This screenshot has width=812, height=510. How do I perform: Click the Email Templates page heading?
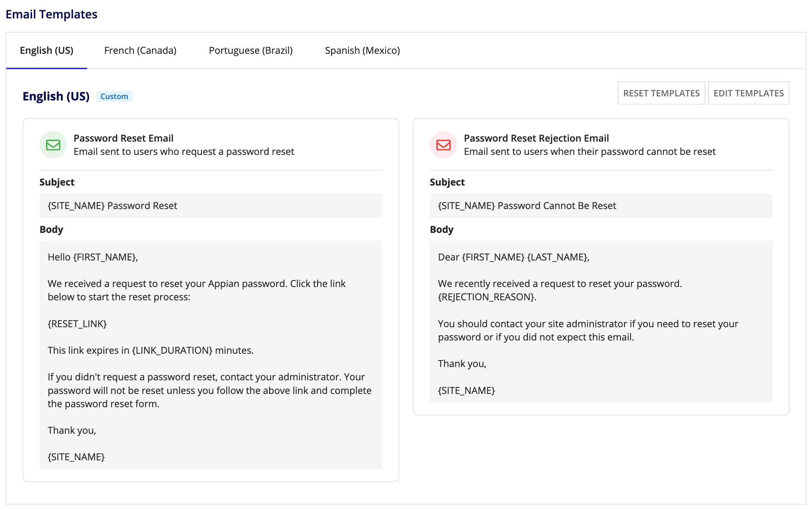click(x=51, y=14)
